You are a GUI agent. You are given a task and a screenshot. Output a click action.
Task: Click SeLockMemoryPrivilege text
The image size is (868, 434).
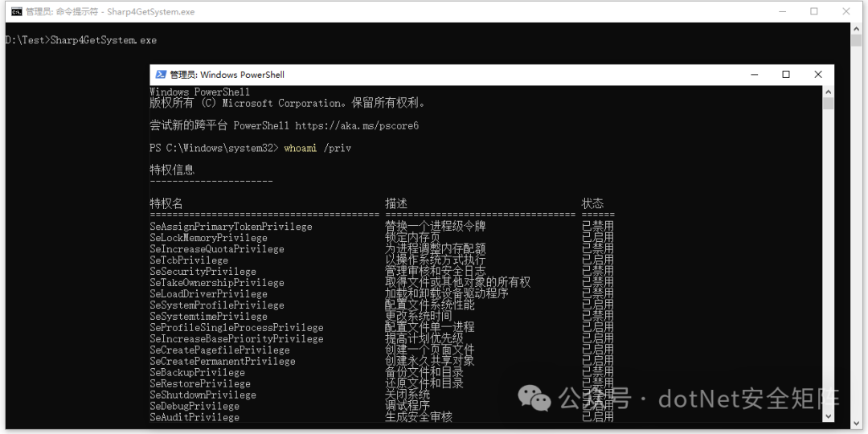tap(208, 238)
